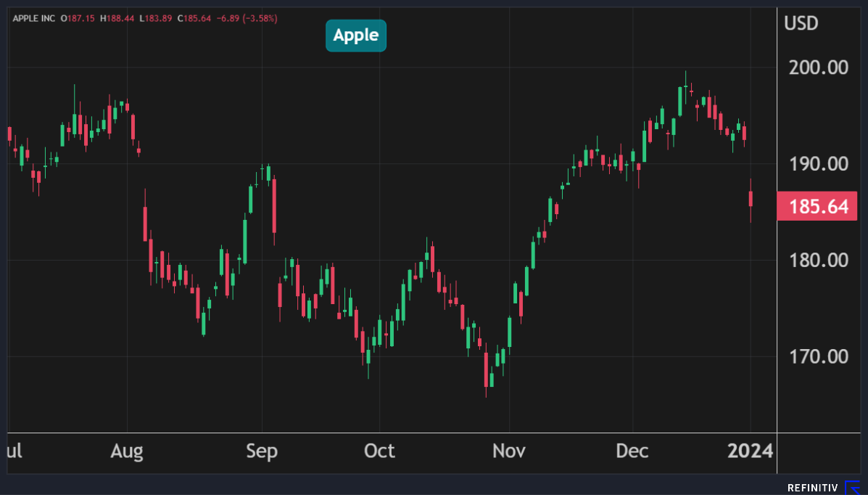Select the Oct marker on time axis
Viewport: 868px width, 495px height.
(x=379, y=451)
